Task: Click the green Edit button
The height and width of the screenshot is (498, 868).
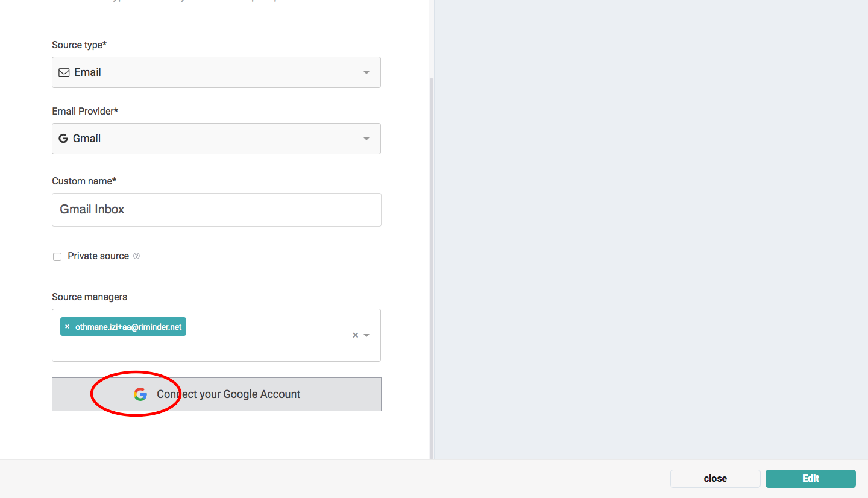Action: (x=811, y=479)
